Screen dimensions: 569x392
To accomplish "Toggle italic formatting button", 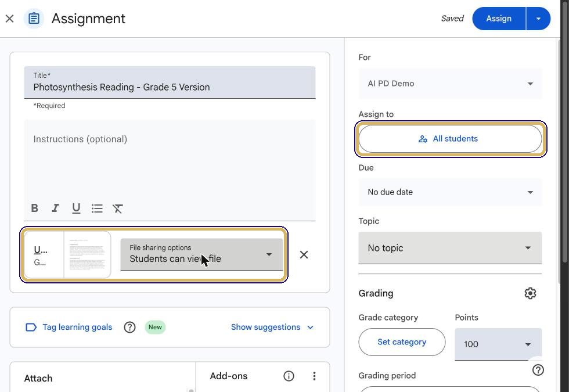I will click(x=55, y=208).
